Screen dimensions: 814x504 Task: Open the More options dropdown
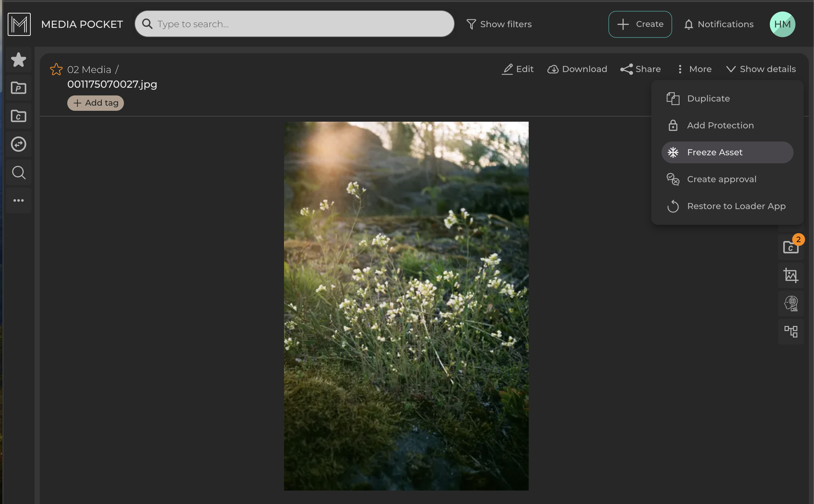click(x=695, y=69)
